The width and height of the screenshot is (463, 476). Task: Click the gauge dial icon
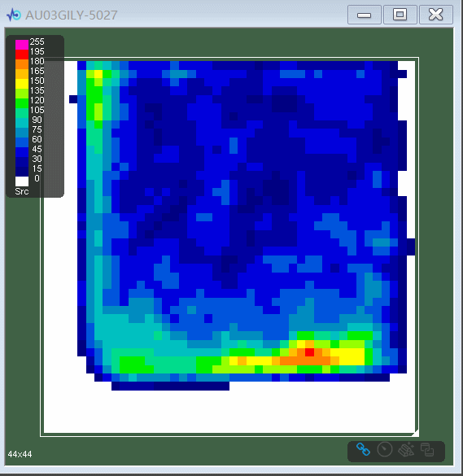click(x=385, y=450)
